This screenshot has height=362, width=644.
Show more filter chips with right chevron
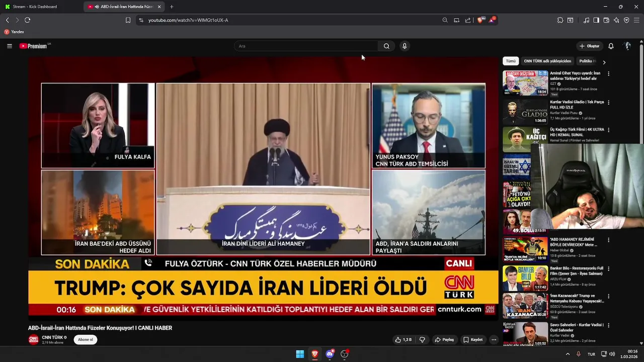604,62
